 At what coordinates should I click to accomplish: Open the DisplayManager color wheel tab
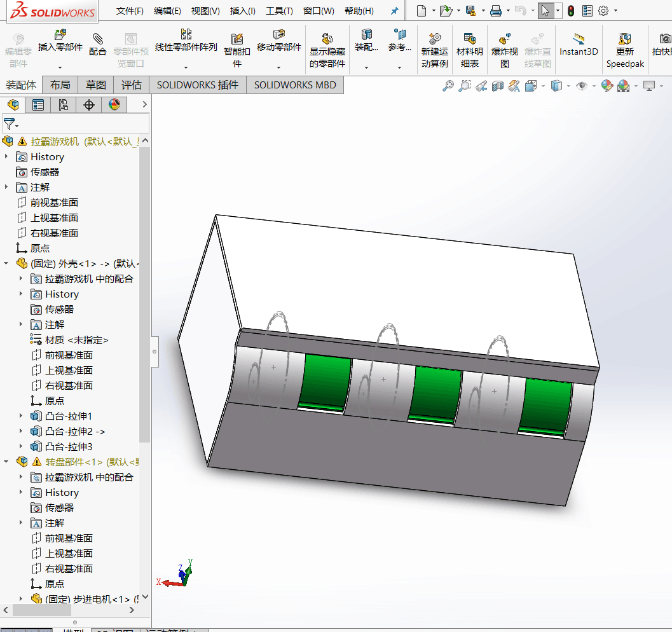pos(114,104)
